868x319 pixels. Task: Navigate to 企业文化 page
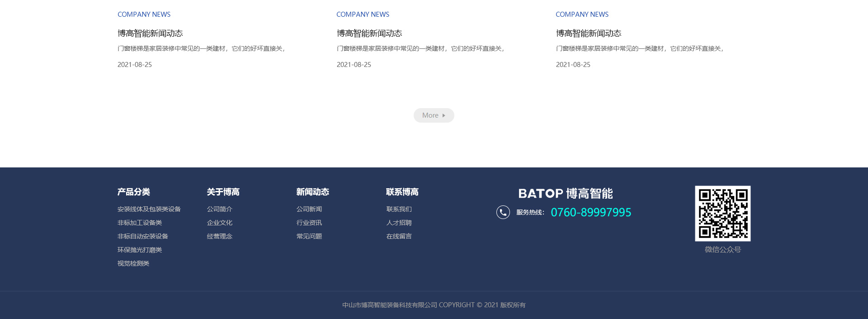219,223
